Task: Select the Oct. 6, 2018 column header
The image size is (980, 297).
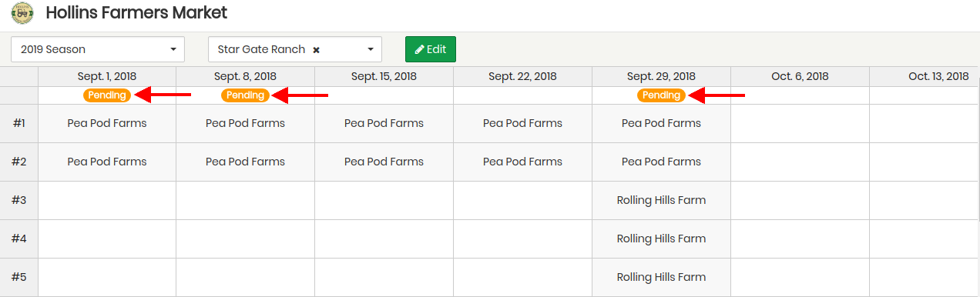Action: 800,76
